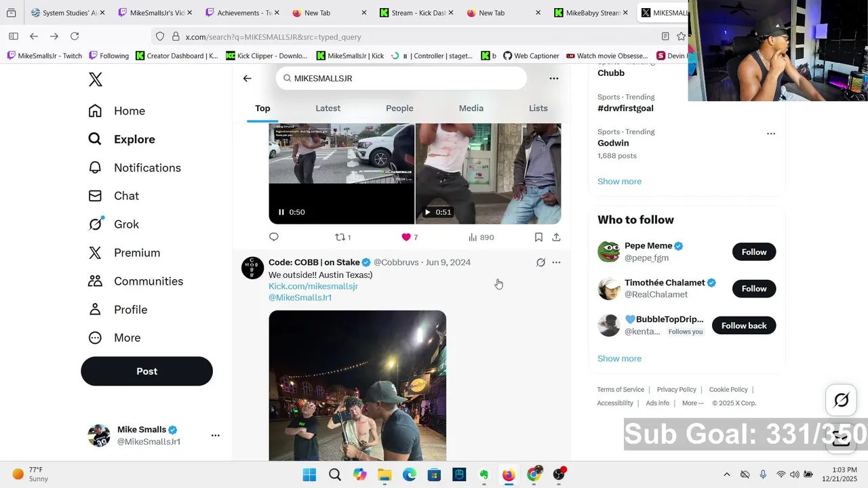Viewport: 868px width, 488px height.
Task: Open Explore in X sidebar
Action: click(121, 140)
